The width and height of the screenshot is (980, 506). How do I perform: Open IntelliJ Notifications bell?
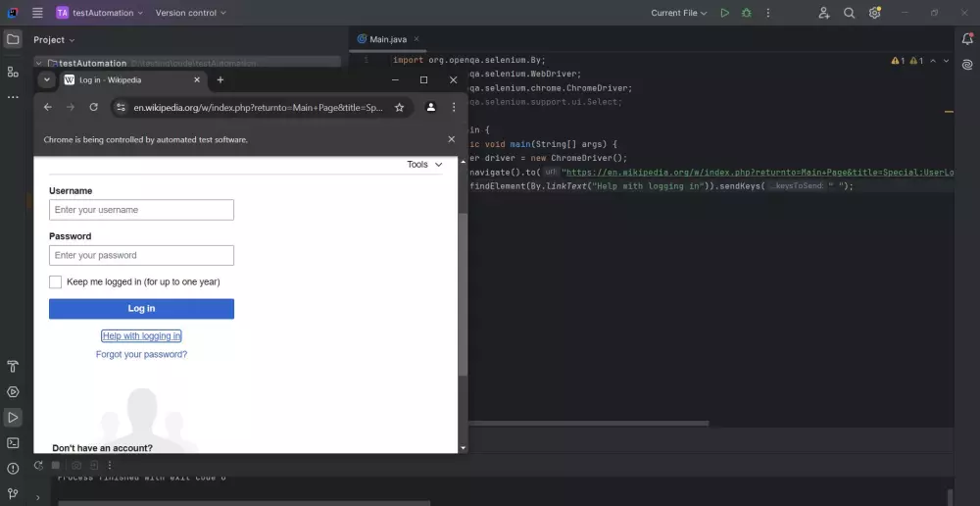click(x=967, y=39)
